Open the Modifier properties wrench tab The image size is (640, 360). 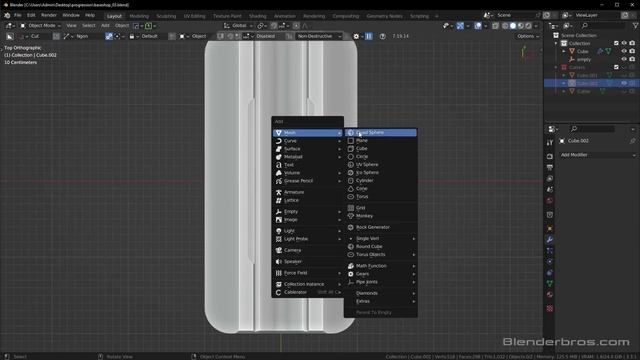(x=550, y=240)
